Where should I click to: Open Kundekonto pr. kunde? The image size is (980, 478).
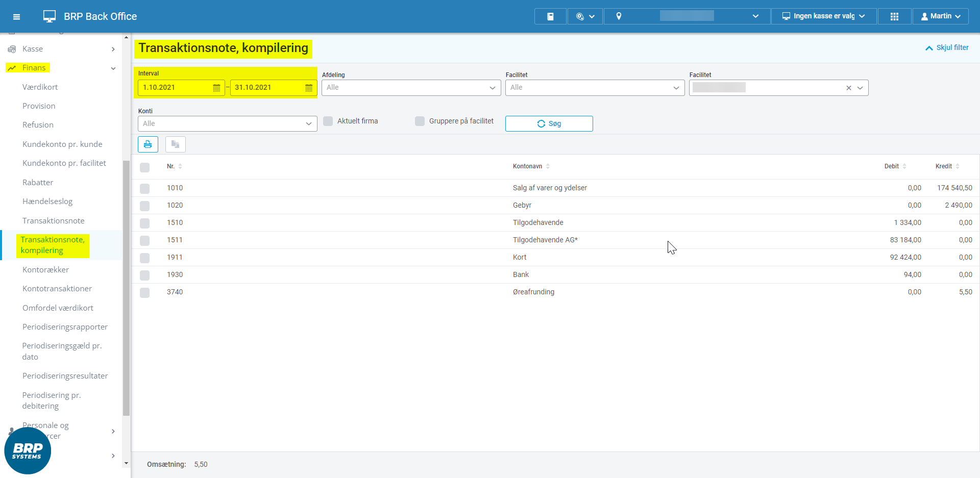click(62, 144)
